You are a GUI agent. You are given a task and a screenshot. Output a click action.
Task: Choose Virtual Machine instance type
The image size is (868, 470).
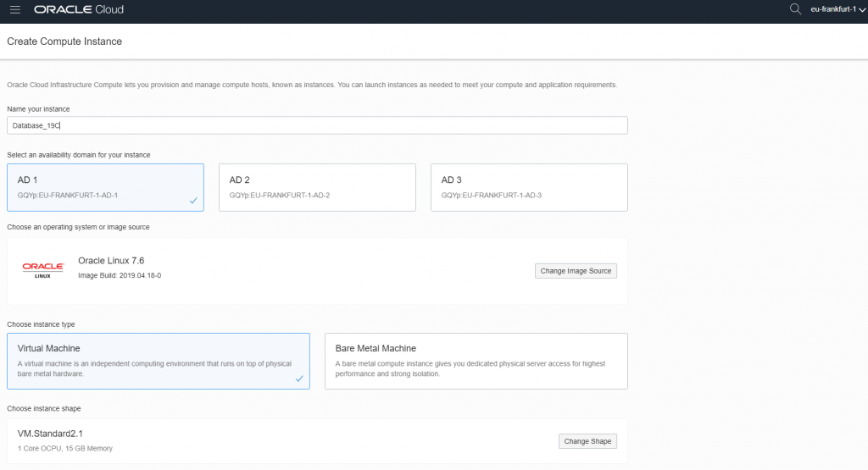click(x=159, y=361)
